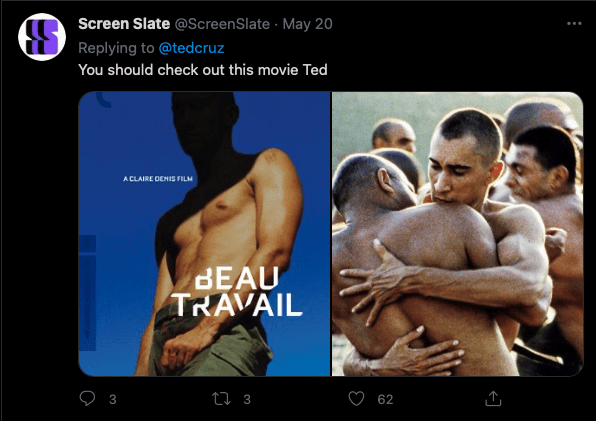
Task: Open the Beau Travail poster image
Action: click(204, 234)
